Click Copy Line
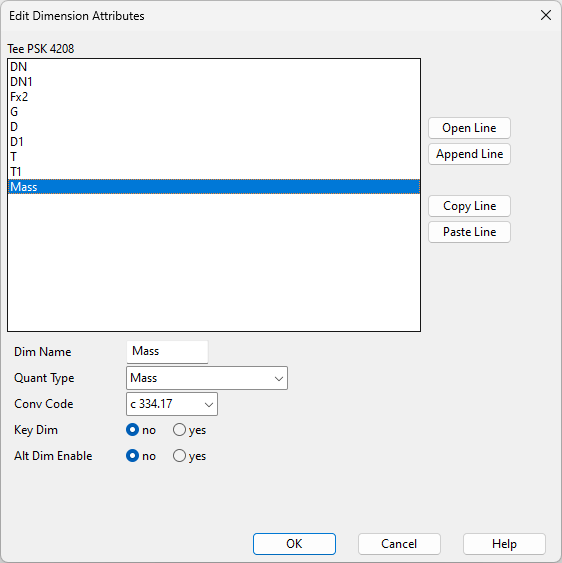 pyautogui.click(x=469, y=206)
